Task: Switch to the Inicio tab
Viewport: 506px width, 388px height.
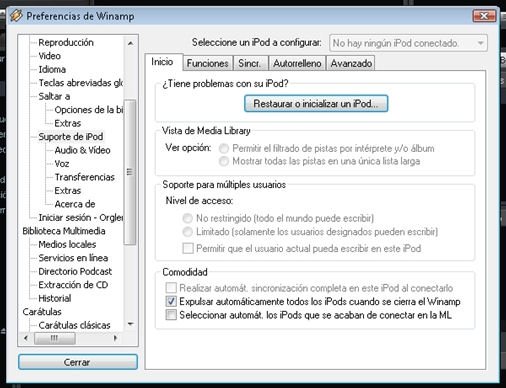Action: point(162,62)
